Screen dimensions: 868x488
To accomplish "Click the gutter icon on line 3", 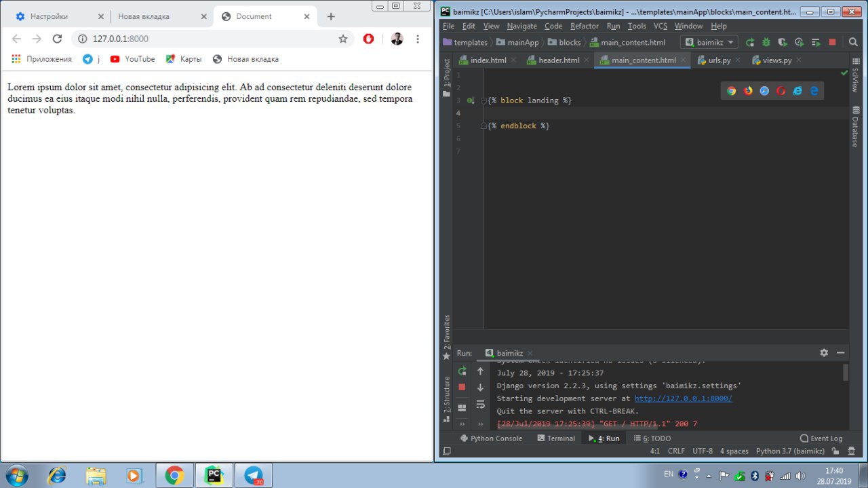I will point(471,100).
